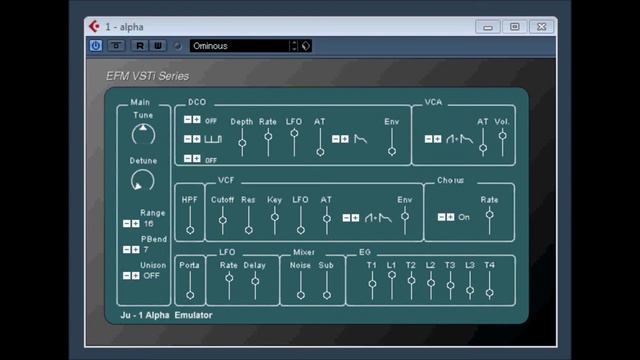This screenshot has width=640, height=360.
Task: Click the Porta slider handle
Action: click(190, 295)
